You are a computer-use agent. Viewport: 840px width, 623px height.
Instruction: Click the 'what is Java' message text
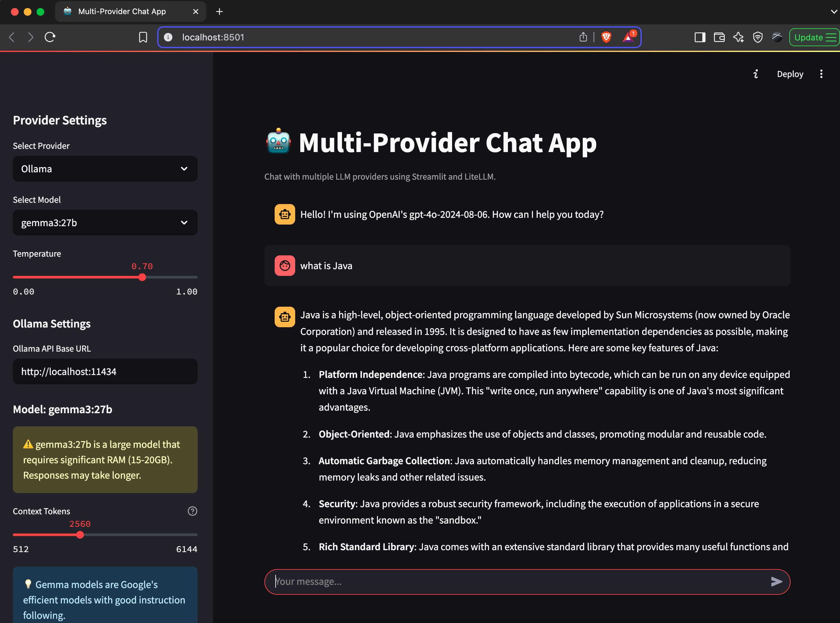pos(326,266)
